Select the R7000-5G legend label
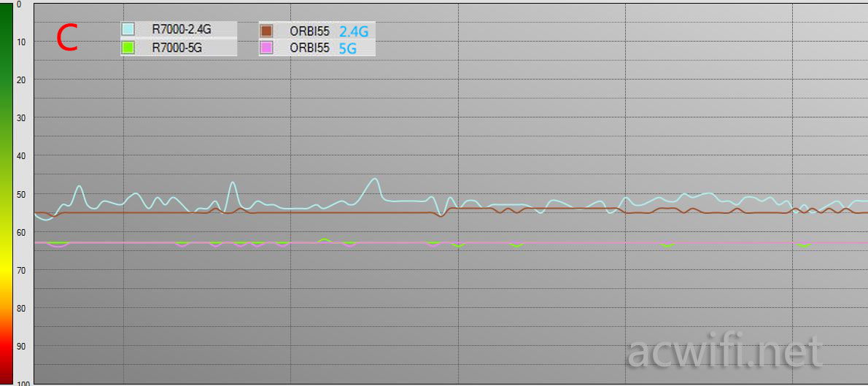This screenshot has width=868, height=386. (177, 48)
